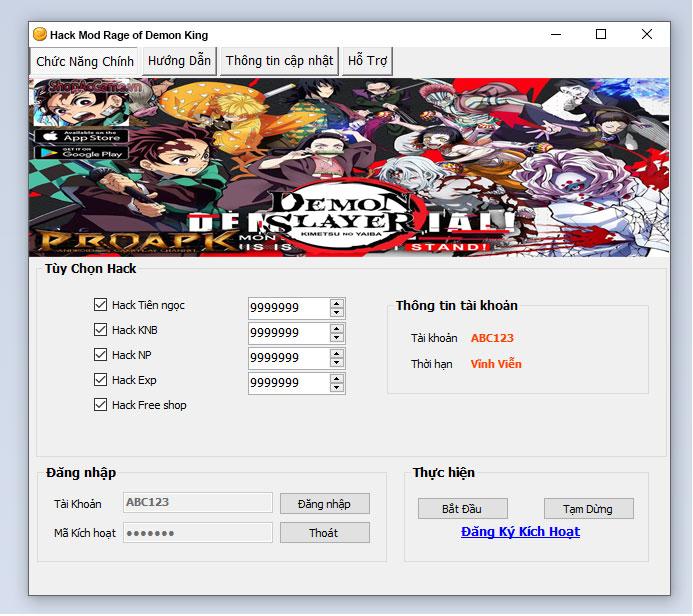Click the account name ABC123 in red
693x616 pixels.
pos(492,338)
